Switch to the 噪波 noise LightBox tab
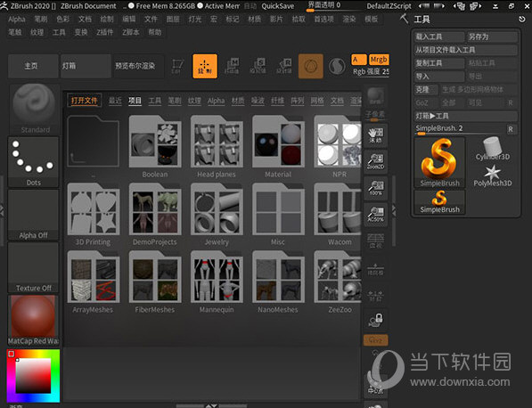This screenshot has height=408, width=532. pos(258,101)
